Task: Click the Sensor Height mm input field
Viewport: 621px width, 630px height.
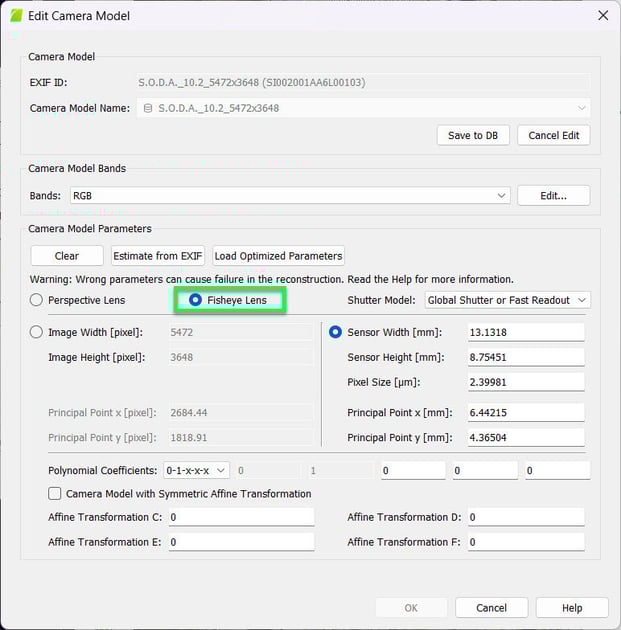Action: 525,357
